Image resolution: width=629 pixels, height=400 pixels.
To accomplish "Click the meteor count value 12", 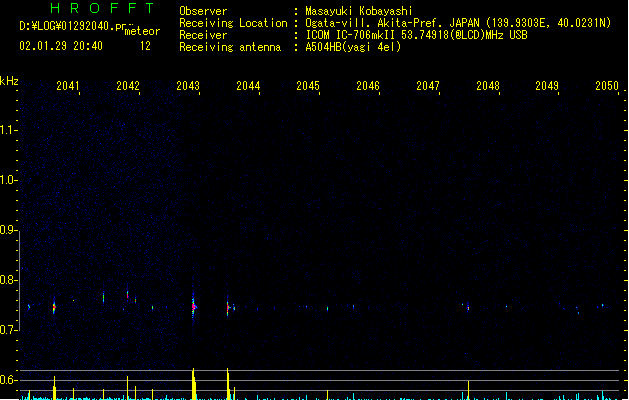I will pos(145,46).
